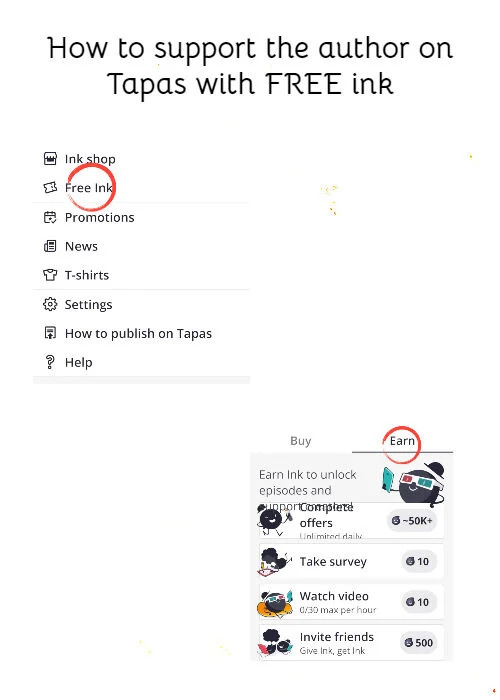Tap the Take survey option
Viewport: 500px width, 700px height.
[x=351, y=561]
